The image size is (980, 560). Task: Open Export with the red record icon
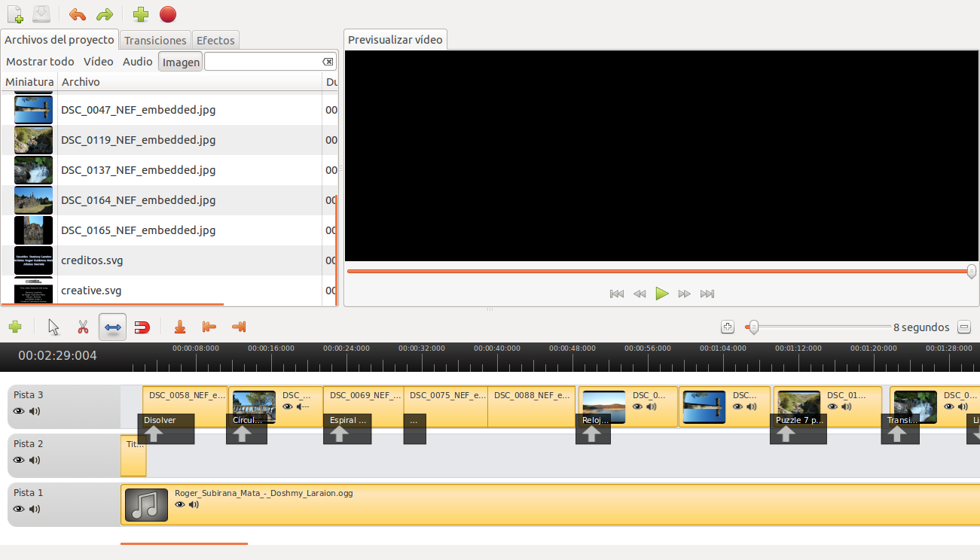click(167, 14)
